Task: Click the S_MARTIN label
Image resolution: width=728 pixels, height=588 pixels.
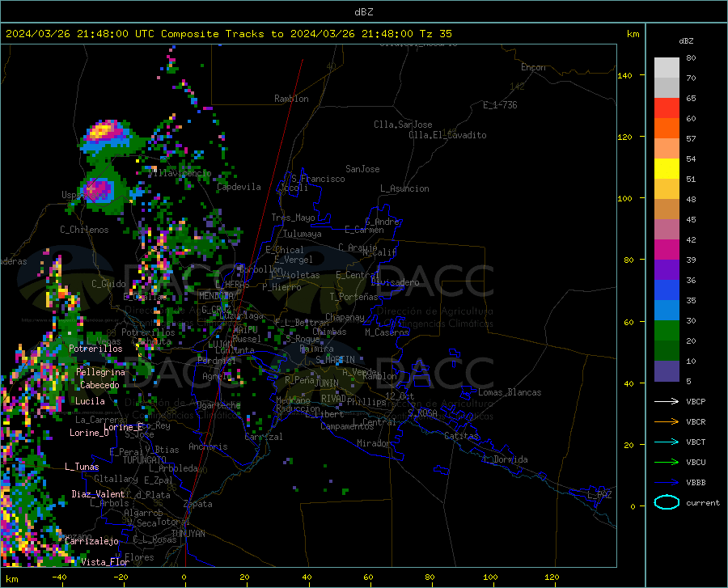Action: (x=335, y=360)
